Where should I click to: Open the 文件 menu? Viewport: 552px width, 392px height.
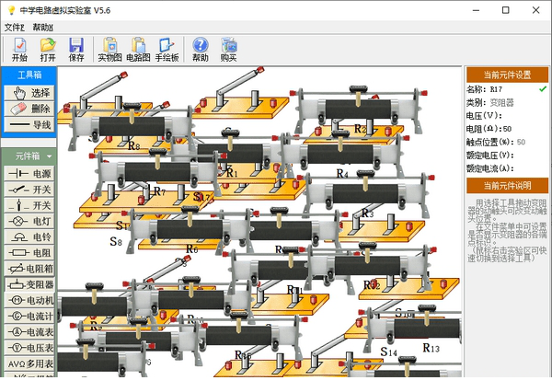coord(14,28)
